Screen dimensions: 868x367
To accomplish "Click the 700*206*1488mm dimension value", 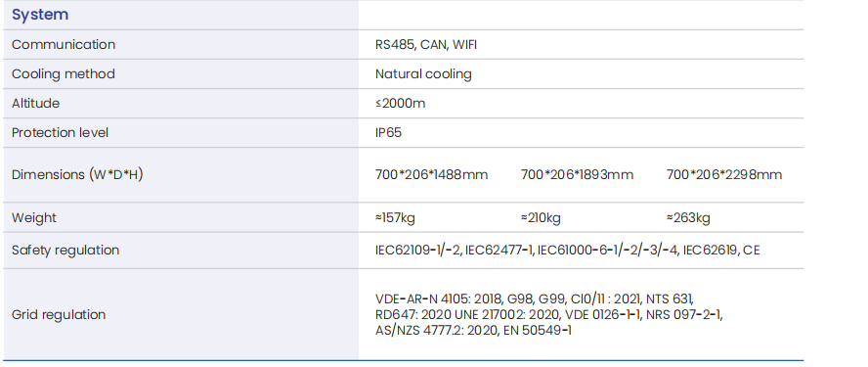I will 431,174.
